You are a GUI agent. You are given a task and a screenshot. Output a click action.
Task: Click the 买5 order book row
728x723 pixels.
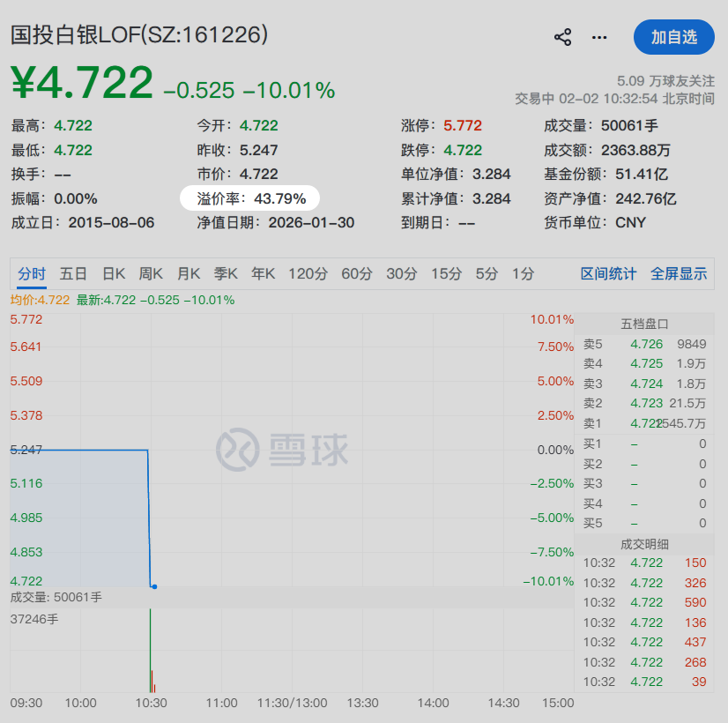tap(644, 524)
